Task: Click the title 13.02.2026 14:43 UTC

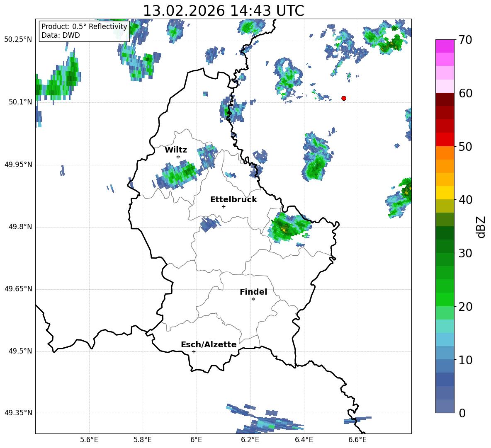Action: tap(224, 11)
